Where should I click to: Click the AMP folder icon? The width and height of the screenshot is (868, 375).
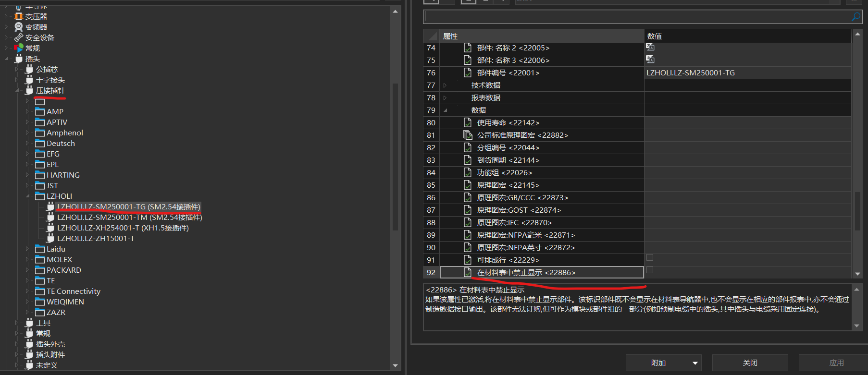pos(40,111)
